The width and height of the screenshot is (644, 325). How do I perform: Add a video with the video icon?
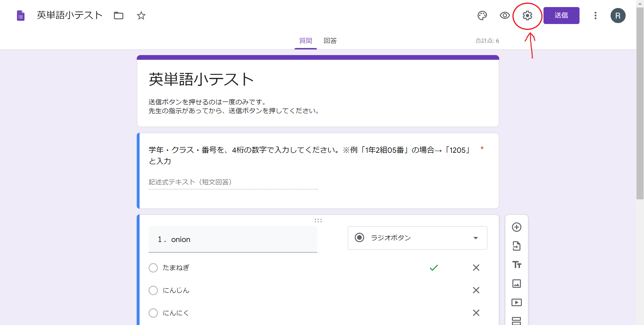click(x=516, y=302)
